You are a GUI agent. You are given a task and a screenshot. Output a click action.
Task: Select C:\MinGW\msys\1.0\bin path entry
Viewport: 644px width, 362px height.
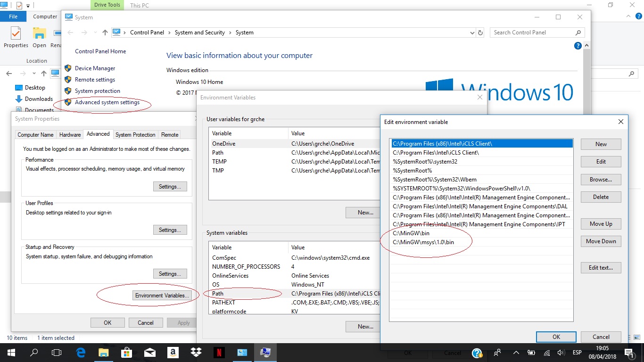(x=481, y=242)
